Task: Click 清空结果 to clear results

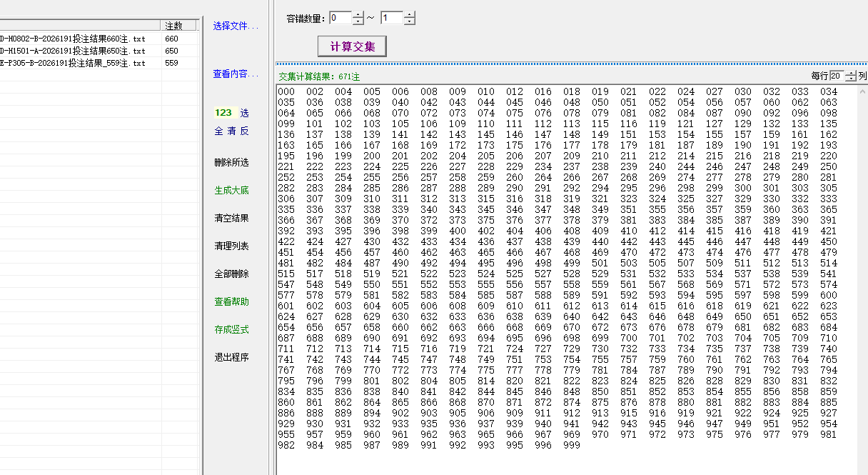Action: 231,219
